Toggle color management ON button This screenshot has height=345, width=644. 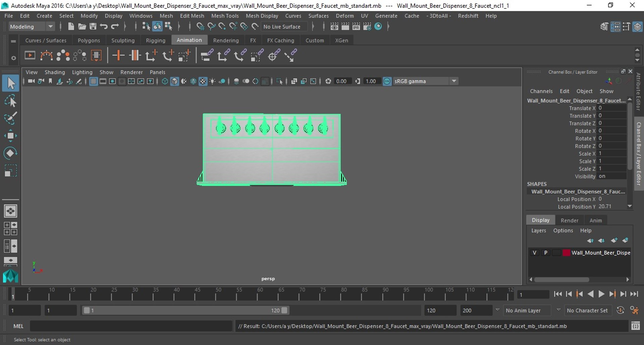click(387, 81)
